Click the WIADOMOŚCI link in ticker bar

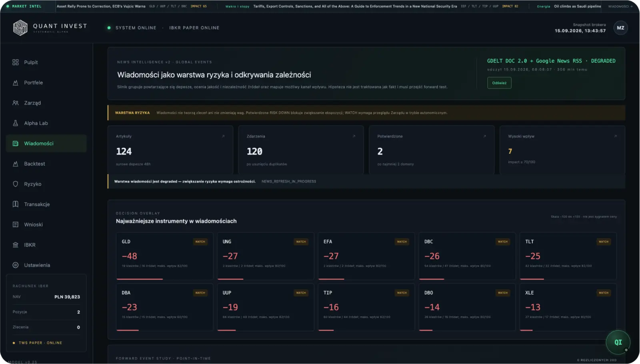(x=620, y=6)
